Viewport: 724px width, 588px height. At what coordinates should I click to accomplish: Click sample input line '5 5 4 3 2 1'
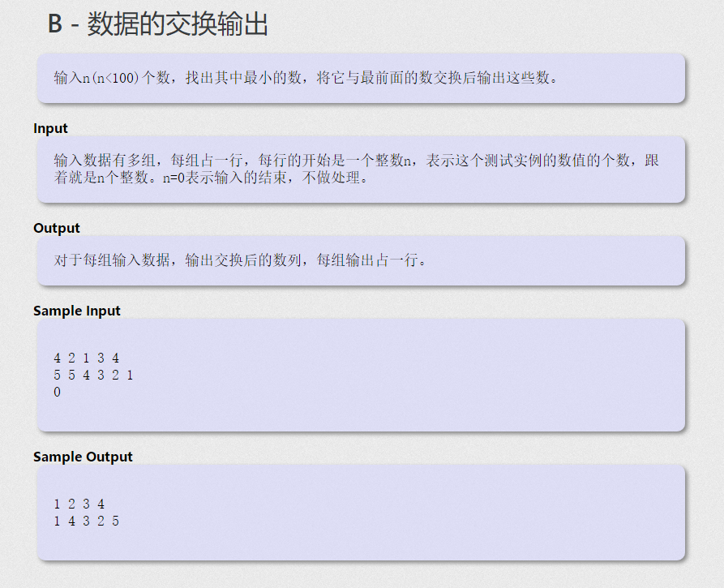(x=94, y=375)
